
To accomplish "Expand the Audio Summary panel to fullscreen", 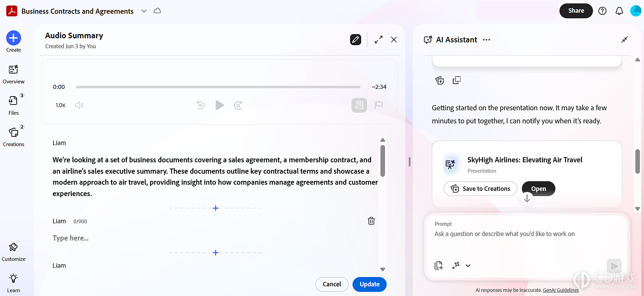I will click(x=379, y=40).
